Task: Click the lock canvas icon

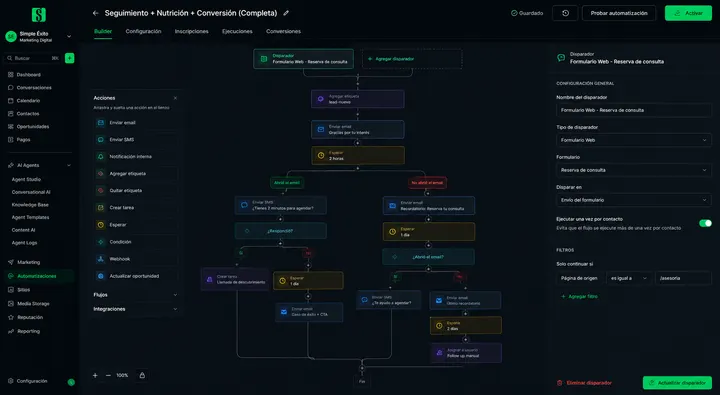Action: pos(142,375)
